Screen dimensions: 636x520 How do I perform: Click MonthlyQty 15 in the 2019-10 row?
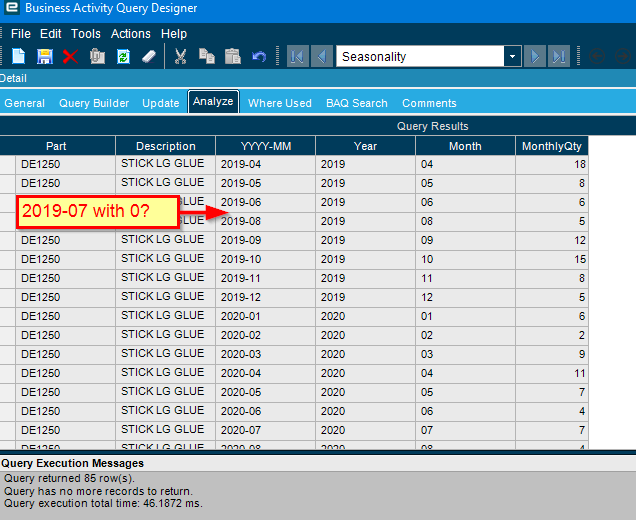tap(552, 259)
